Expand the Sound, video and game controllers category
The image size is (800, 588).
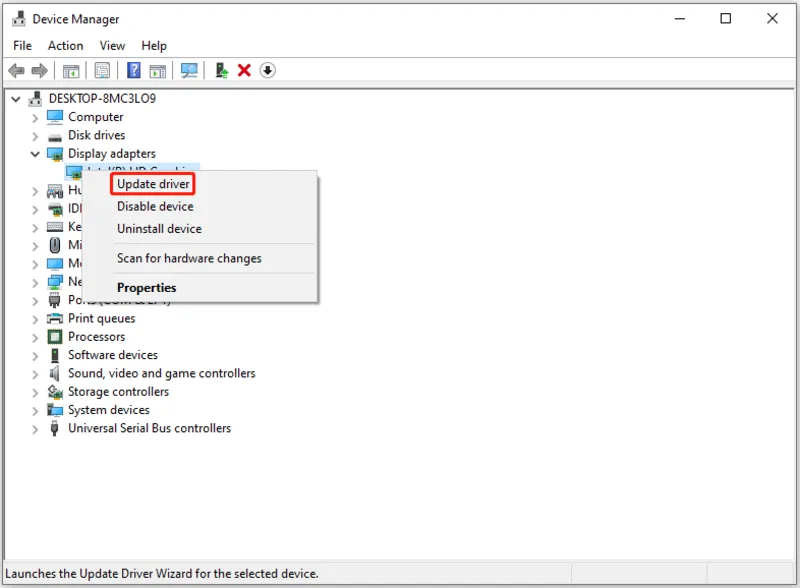tap(35, 375)
